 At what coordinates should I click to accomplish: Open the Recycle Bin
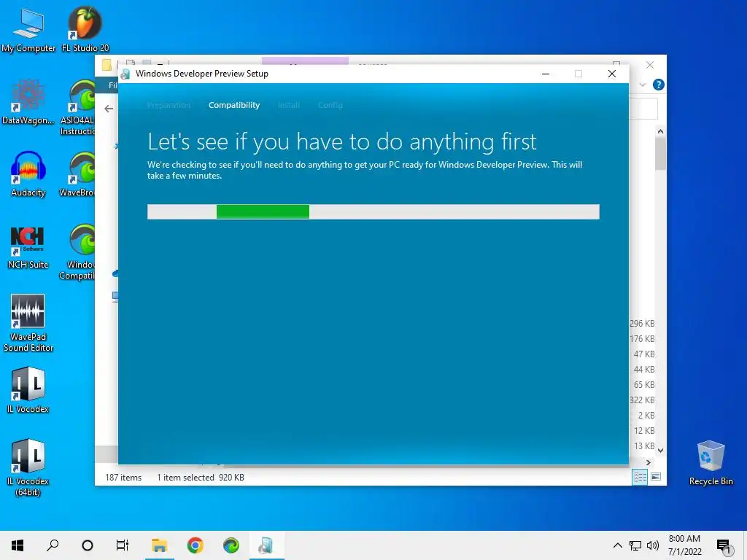711,463
